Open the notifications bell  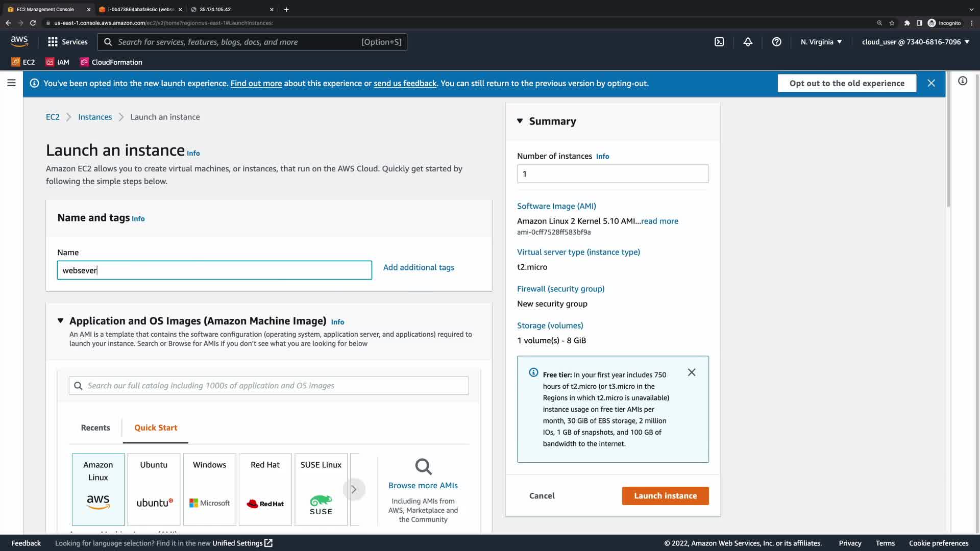pyautogui.click(x=748, y=42)
